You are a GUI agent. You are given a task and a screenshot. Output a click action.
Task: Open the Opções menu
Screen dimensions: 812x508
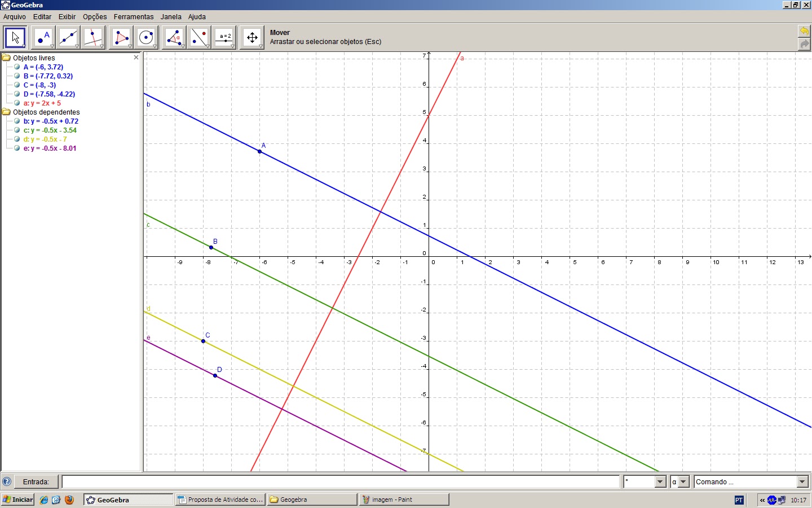(95, 17)
